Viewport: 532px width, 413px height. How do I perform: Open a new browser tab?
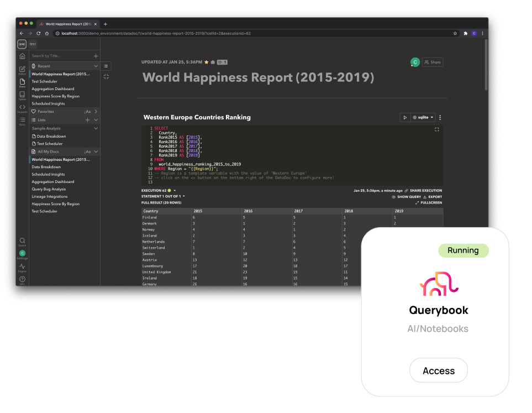click(x=106, y=24)
